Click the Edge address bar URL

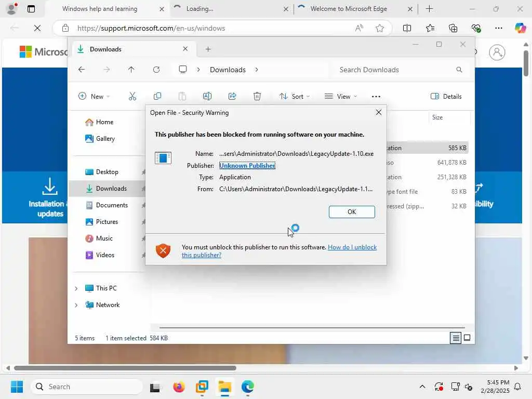coord(151,28)
